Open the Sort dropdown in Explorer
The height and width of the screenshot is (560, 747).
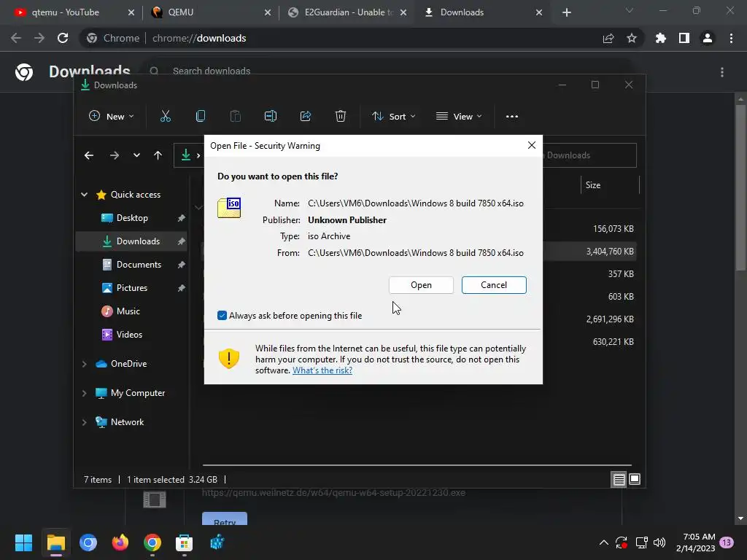point(394,116)
